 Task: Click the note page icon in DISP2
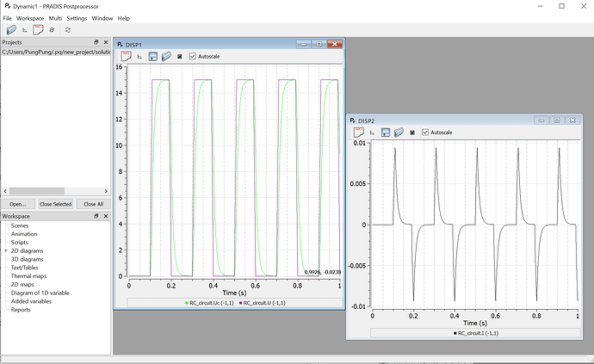358,133
